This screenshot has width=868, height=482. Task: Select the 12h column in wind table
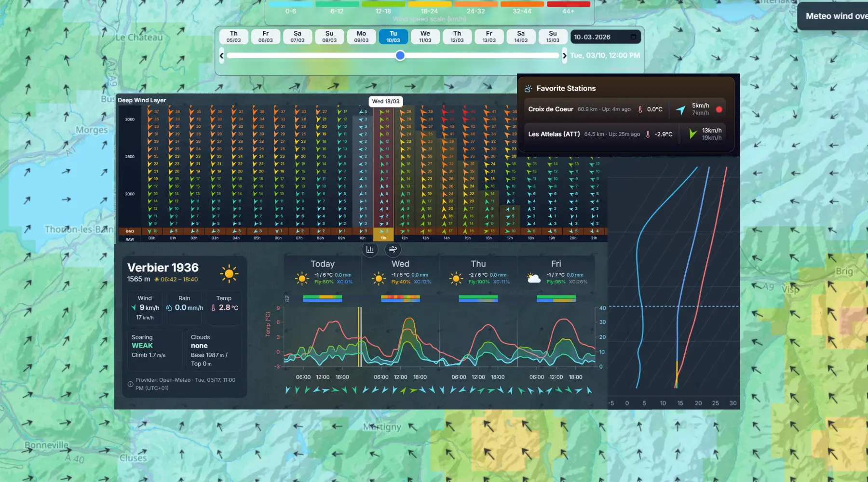click(x=405, y=238)
